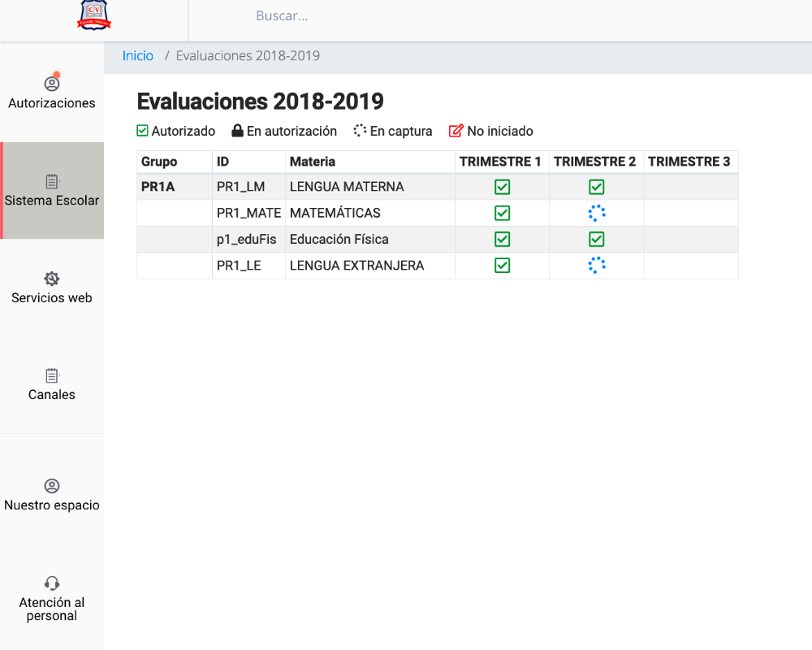812x650 pixels.
Task: Select the PR1_MATE ID cell
Action: pyautogui.click(x=248, y=213)
